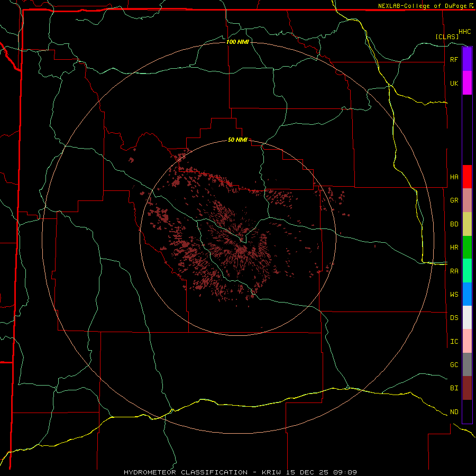The height and width of the screenshot is (476, 476).
Task: Click the GR pink-brown legend swatch
Action: pyautogui.click(x=467, y=200)
